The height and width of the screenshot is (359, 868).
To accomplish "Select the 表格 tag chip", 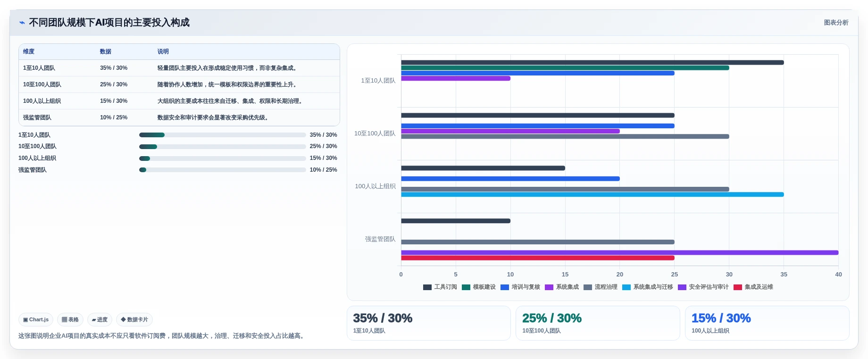I will click(x=70, y=319).
